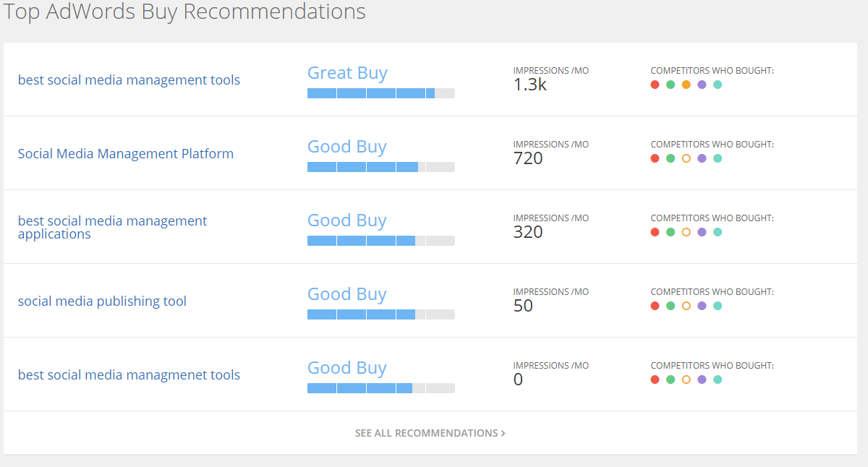Open best social media management applications keyword
The width and height of the screenshot is (868, 467).
pyautogui.click(x=113, y=227)
